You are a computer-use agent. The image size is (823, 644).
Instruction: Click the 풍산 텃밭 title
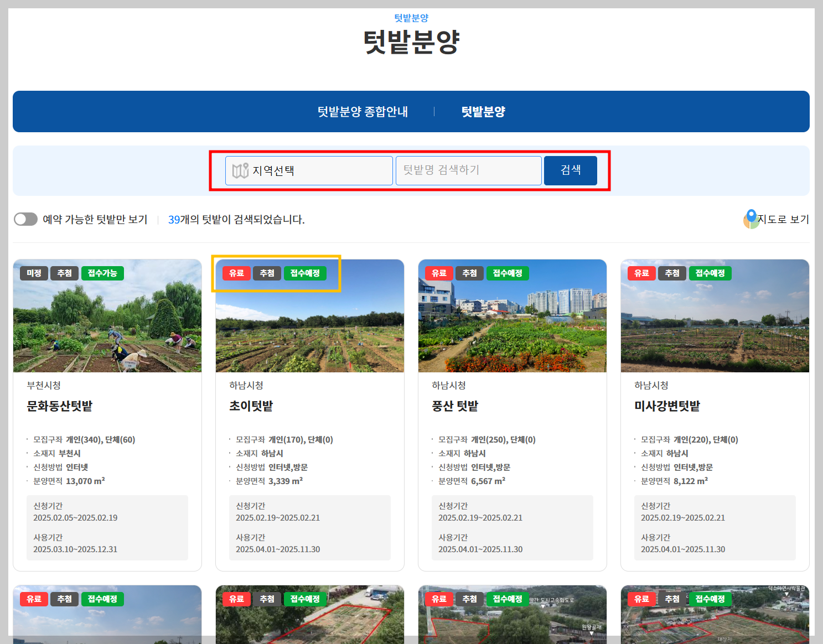(455, 406)
